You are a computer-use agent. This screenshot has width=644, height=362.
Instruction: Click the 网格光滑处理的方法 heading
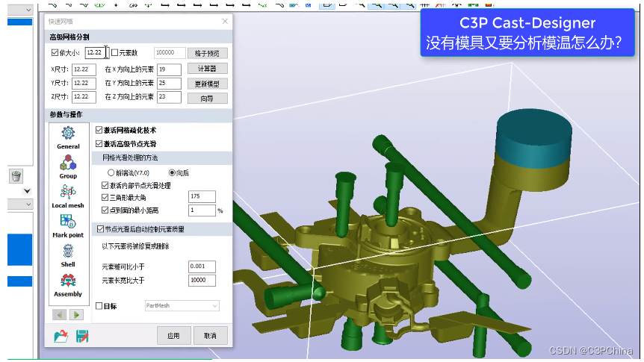pyautogui.click(x=130, y=157)
